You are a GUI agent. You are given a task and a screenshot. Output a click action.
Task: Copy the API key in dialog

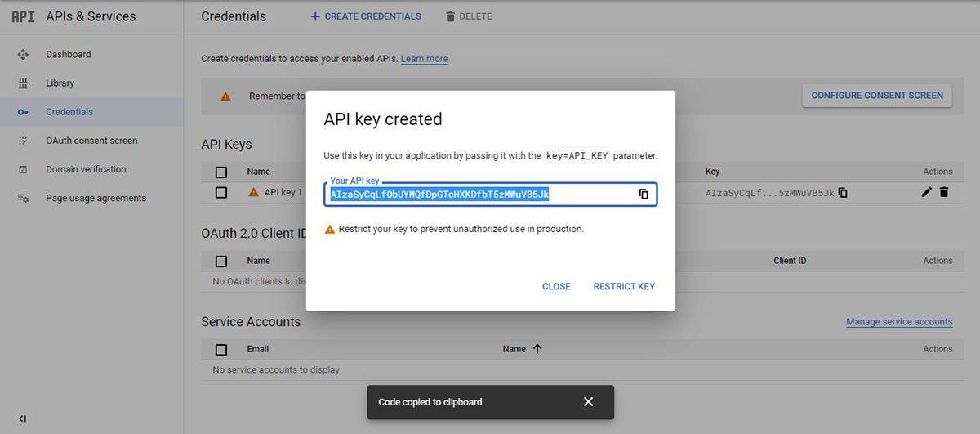point(644,195)
